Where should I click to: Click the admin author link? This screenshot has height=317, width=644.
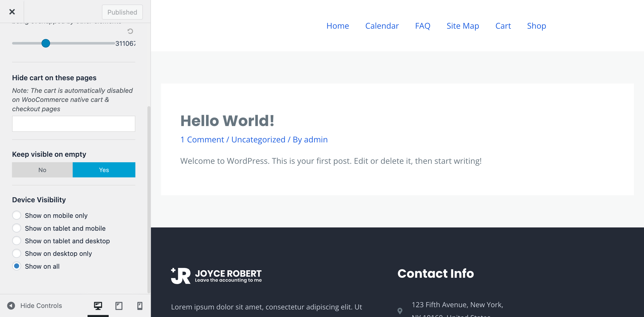point(316,139)
